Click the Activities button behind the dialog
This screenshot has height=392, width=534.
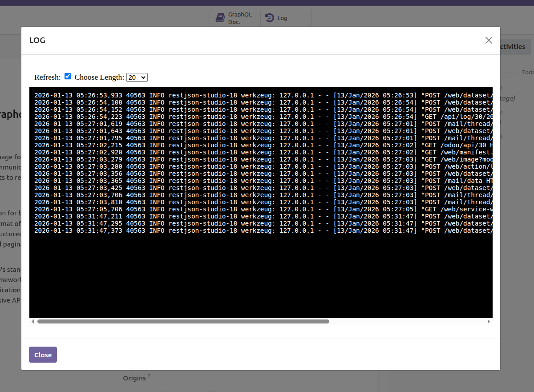pos(513,47)
